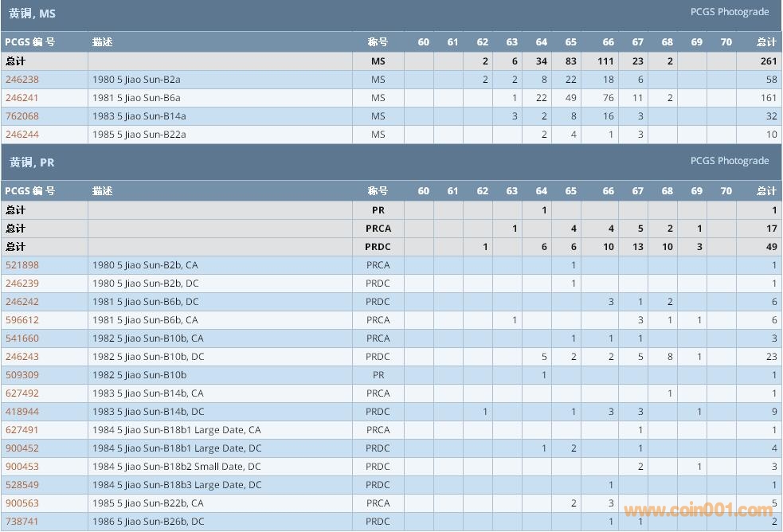Screen dimensions: 783x532
Task: Click PCGS number 521898 link
Action: pyautogui.click(x=22, y=265)
